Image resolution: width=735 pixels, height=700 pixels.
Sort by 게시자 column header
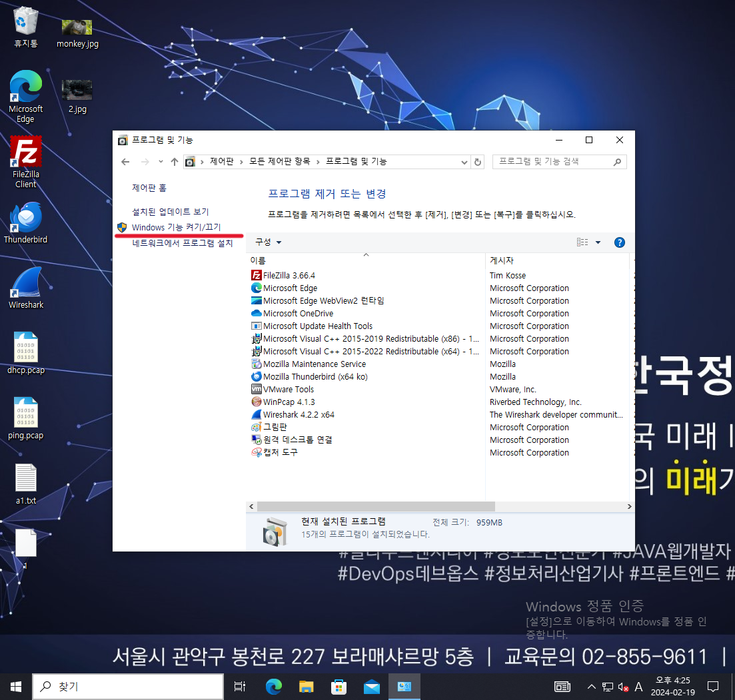tap(558, 260)
